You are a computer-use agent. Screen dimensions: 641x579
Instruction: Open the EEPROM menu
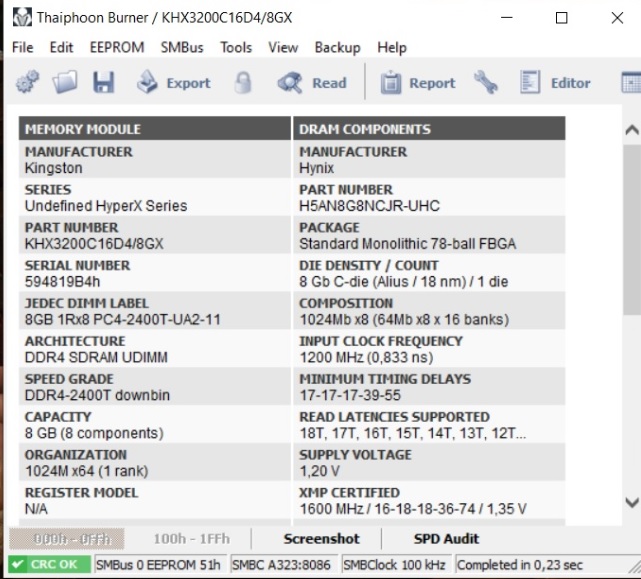117,47
